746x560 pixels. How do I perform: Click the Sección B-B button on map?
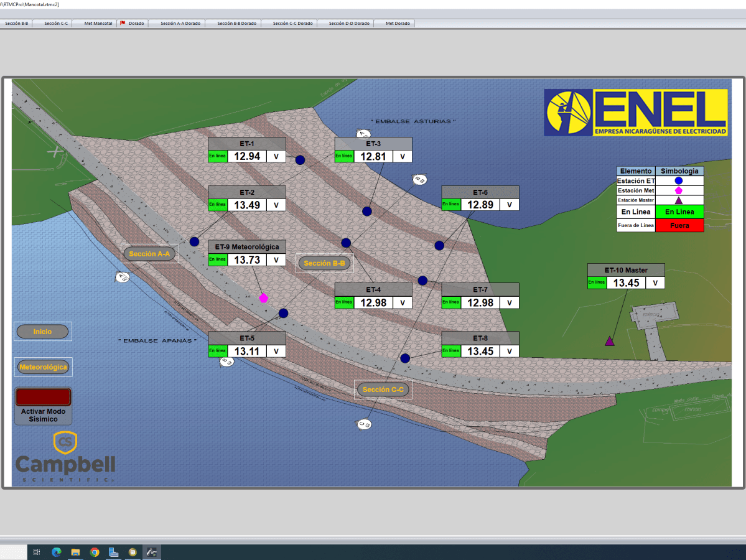tap(325, 263)
